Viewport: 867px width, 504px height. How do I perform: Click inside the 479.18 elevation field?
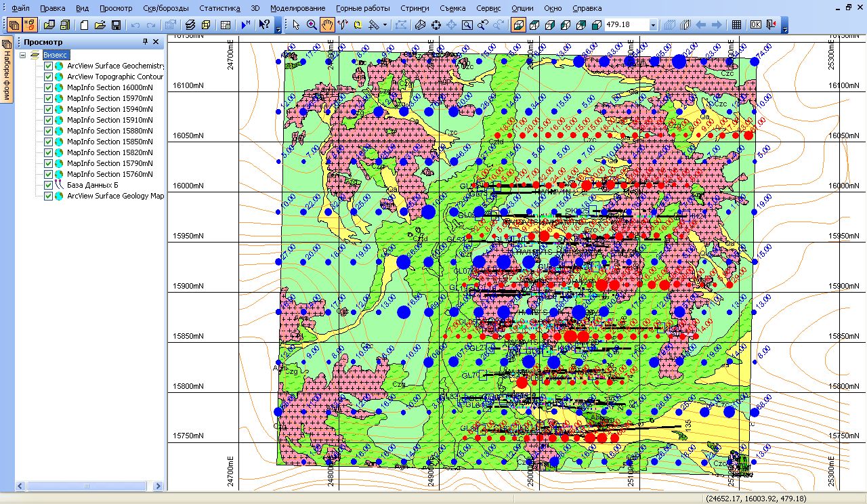pos(627,25)
